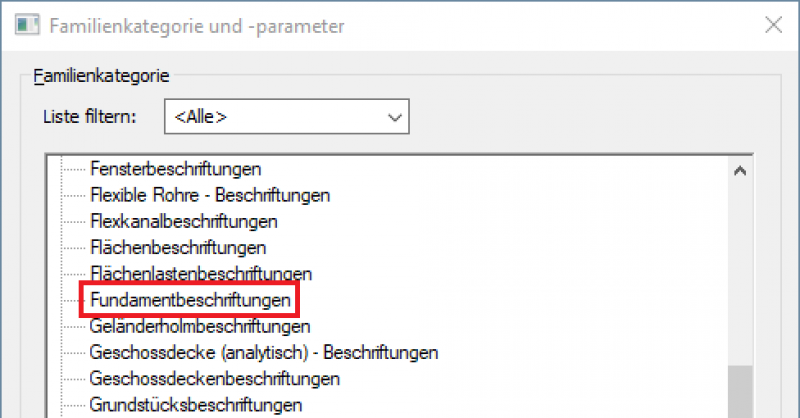Select Flexible Rohre - Beschriftungen entry
800x418 pixels.
click(209, 194)
